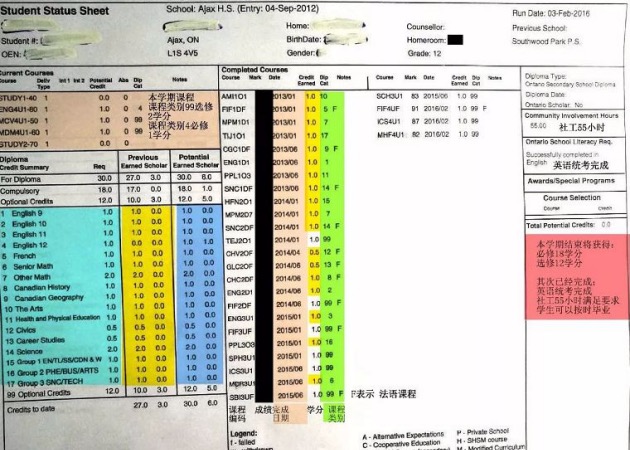Select completed course SBI3UF
This screenshot has height=450, width=630.
coord(242,397)
